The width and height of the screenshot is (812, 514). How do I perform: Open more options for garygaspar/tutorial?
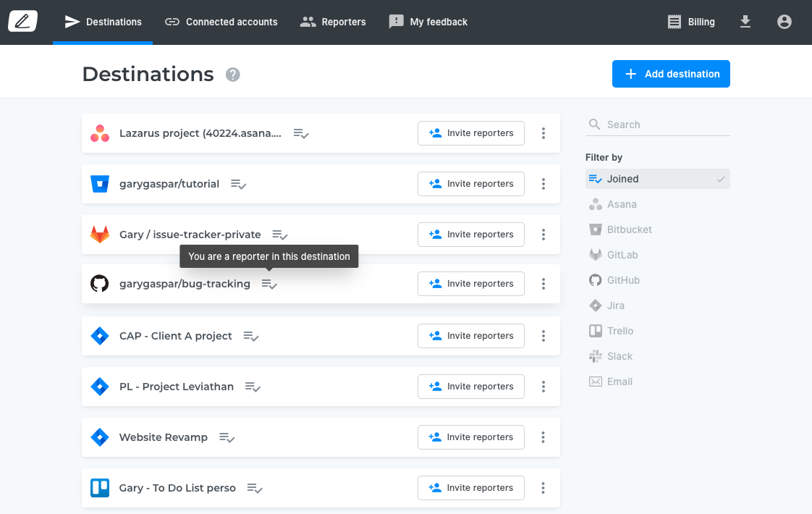(x=544, y=184)
